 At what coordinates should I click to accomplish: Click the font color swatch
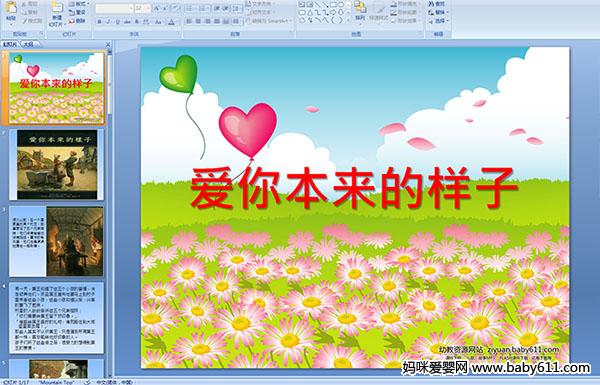click(171, 22)
